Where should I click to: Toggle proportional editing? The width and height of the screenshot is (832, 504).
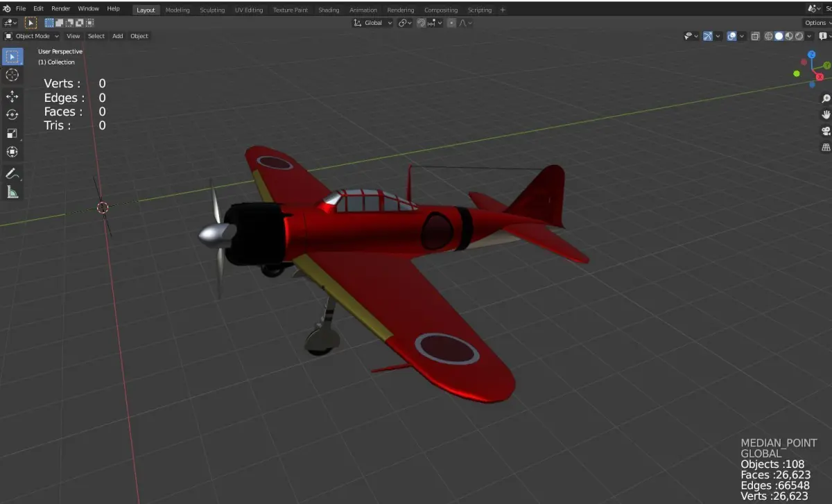[451, 23]
